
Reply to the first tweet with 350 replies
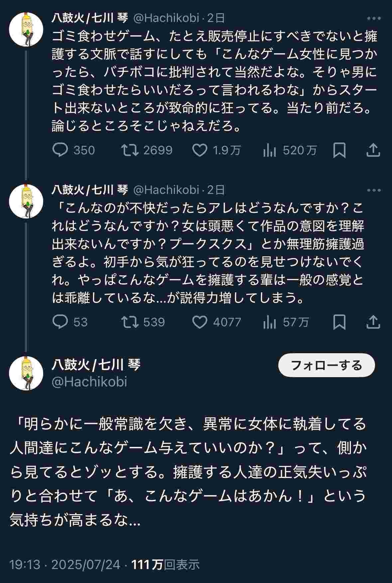(x=61, y=150)
